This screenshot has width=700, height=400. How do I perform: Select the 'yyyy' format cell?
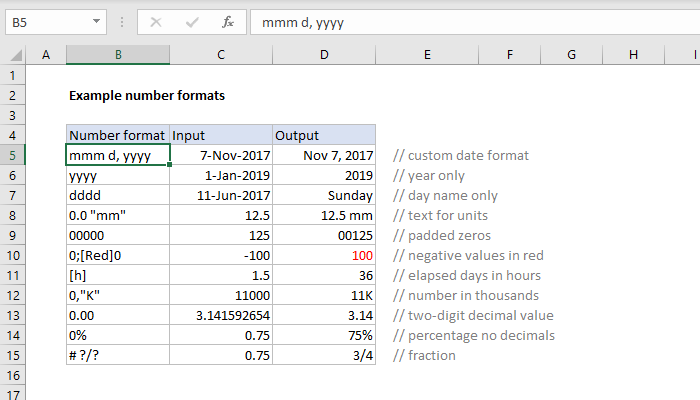118,175
